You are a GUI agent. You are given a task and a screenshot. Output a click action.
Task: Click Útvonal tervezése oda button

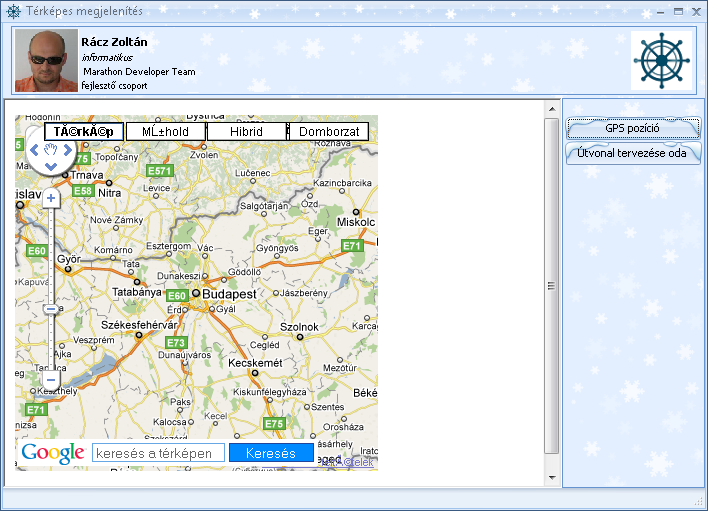click(x=633, y=153)
